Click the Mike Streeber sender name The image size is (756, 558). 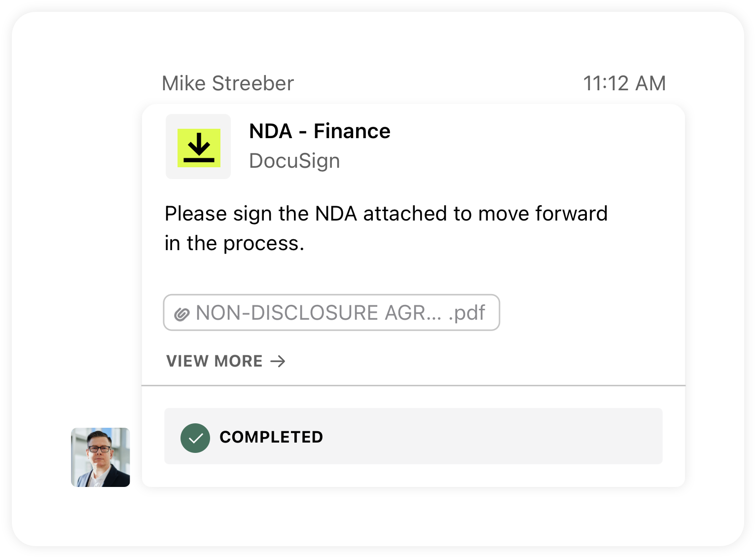(x=228, y=83)
